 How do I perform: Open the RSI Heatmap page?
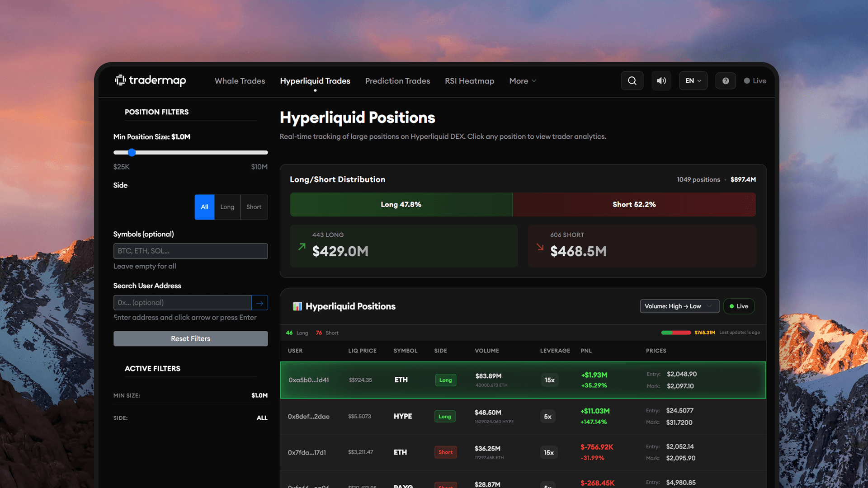coord(469,80)
